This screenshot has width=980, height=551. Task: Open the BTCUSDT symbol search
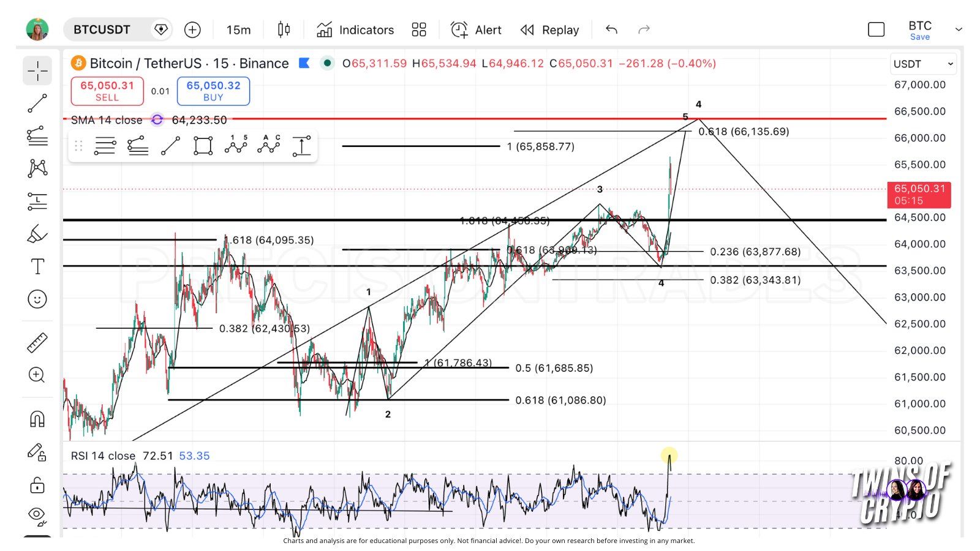102,29
